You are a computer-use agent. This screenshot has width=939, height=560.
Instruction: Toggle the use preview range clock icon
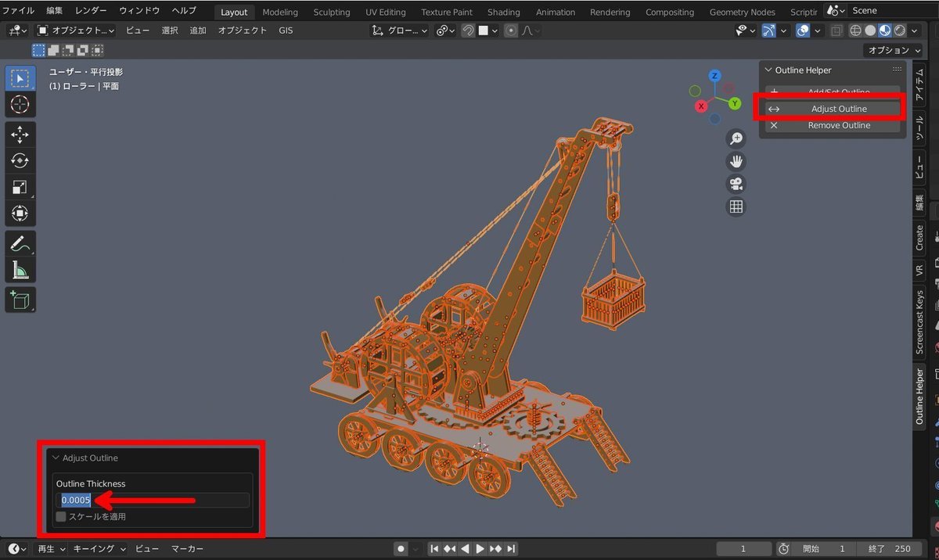click(x=784, y=549)
